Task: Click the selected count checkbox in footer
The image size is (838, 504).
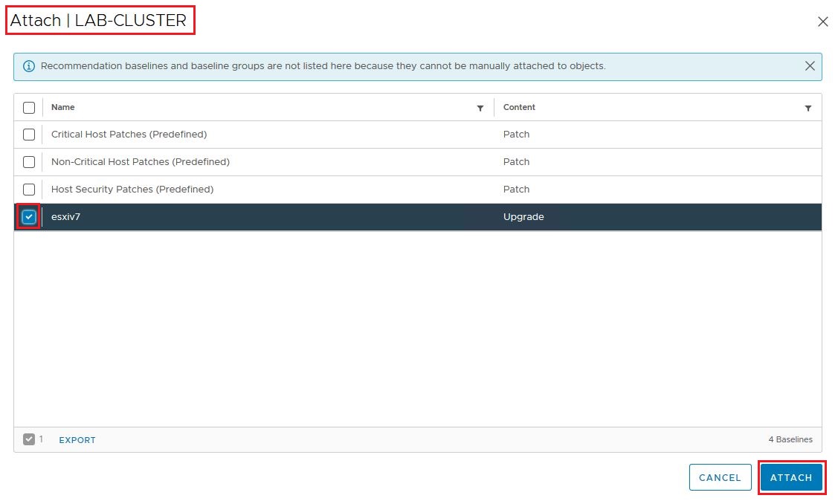Action: 29,439
